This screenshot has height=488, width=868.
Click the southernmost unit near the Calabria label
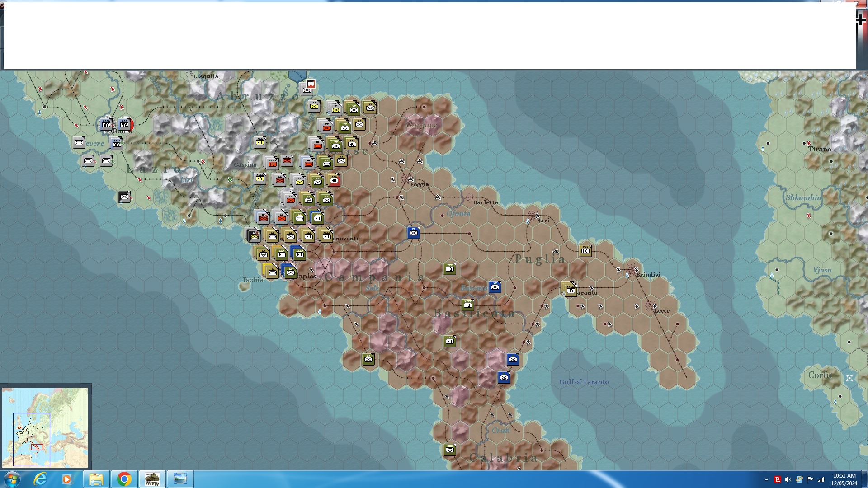tap(449, 449)
